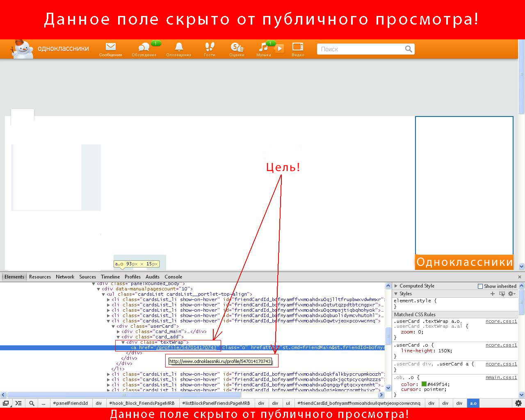
Task: Open ncore.css:1 link for the zoom rule
Action: [501, 322]
